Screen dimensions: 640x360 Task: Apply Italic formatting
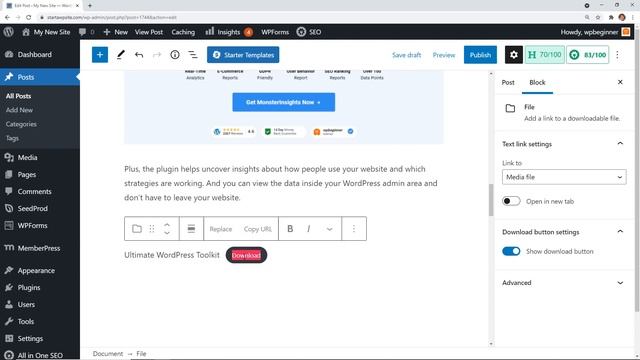[x=309, y=229]
